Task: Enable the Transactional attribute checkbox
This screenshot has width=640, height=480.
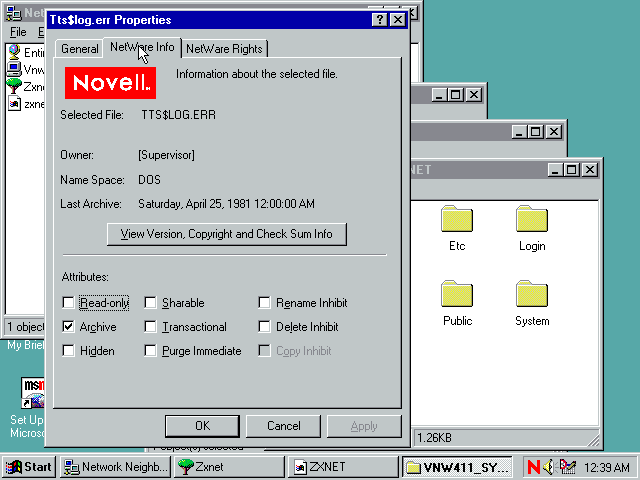Action: 150,327
